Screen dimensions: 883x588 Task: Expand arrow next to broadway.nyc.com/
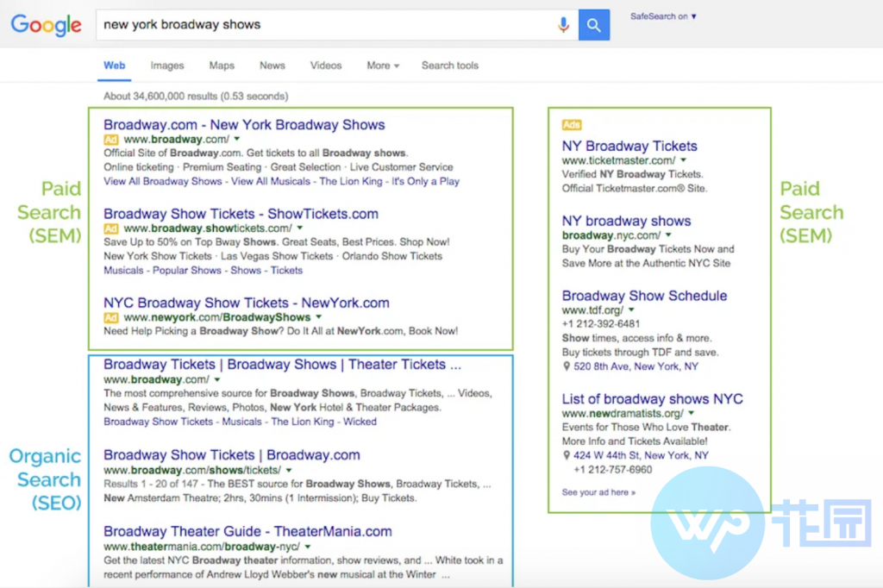pyautogui.click(x=668, y=235)
